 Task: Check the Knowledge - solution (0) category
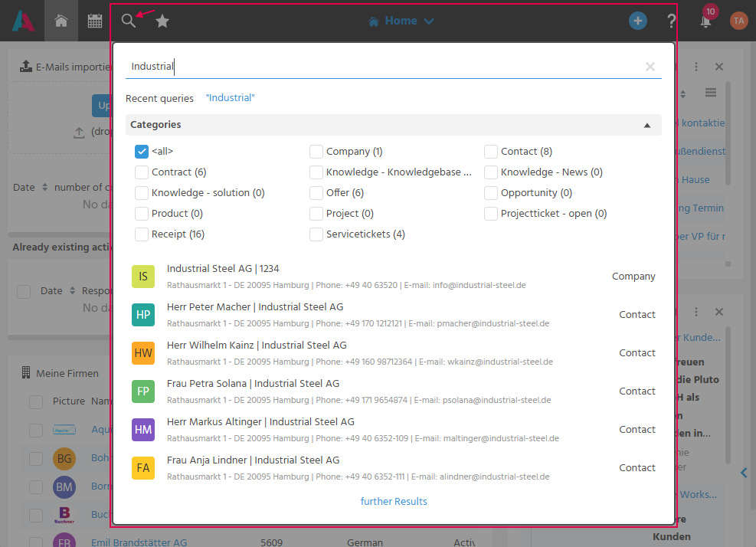[x=142, y=193]
